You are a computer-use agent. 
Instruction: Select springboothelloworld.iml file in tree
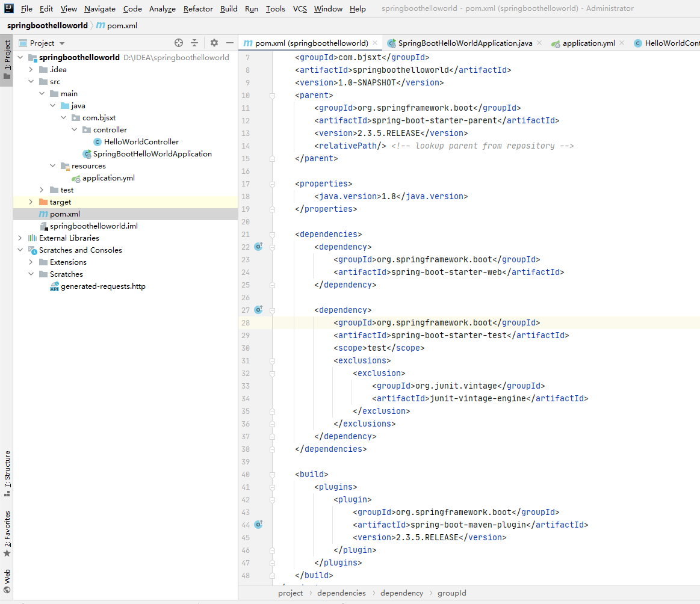(x=93, y=226)
